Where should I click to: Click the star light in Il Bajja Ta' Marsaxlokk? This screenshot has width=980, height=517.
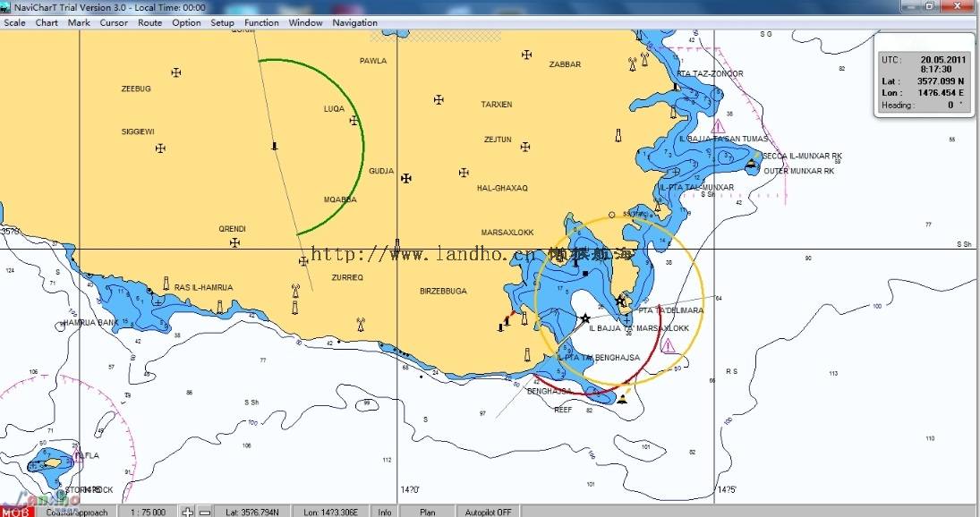click(x=585, y=318)
